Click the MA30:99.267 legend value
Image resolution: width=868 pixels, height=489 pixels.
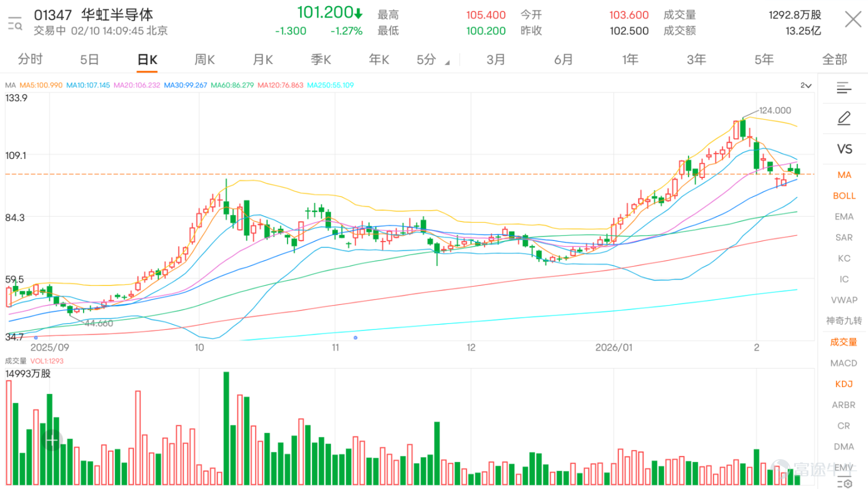pyautogui.click(x=186, y=85)
